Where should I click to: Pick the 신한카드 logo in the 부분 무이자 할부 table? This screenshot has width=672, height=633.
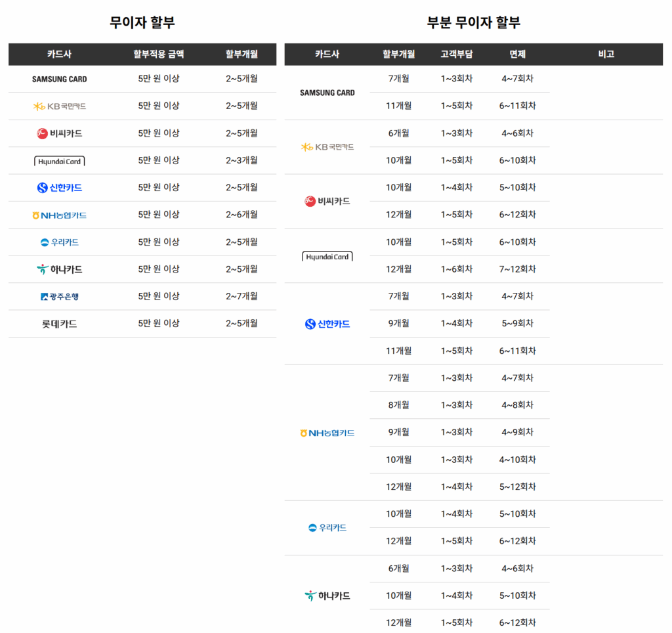point(327,324)
